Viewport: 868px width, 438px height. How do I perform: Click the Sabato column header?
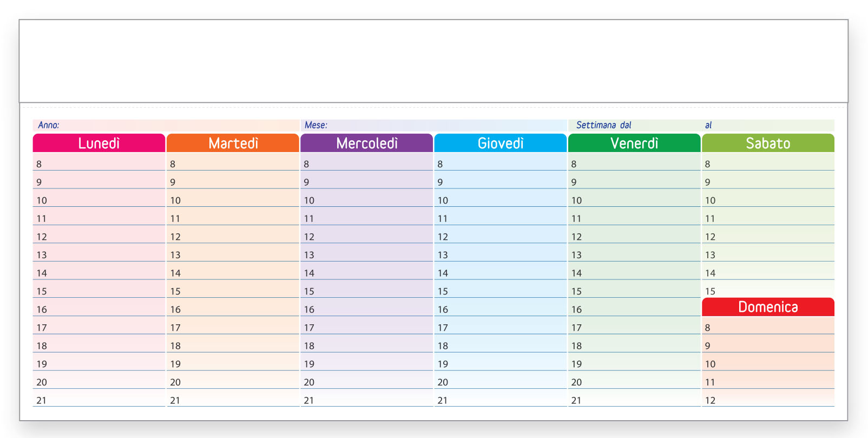tap(768, 143)
